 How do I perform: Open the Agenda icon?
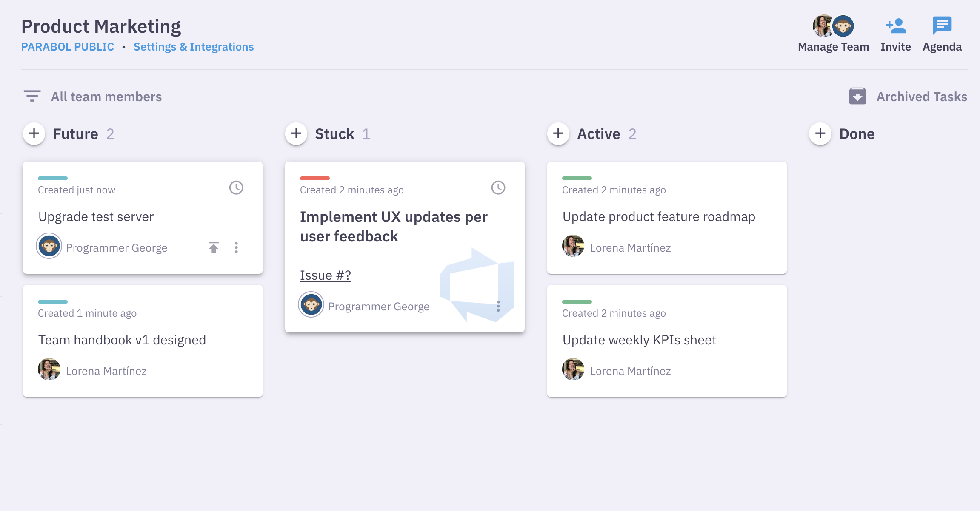(941, 26)
